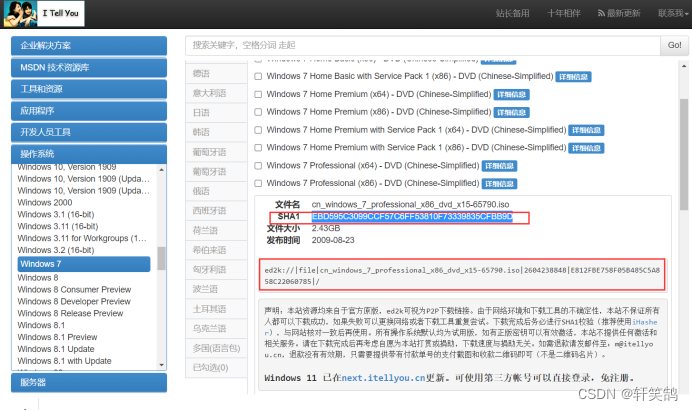Select Windows 8.1 in the OS list
Screen dimensions: 693x411
point(41,325)
